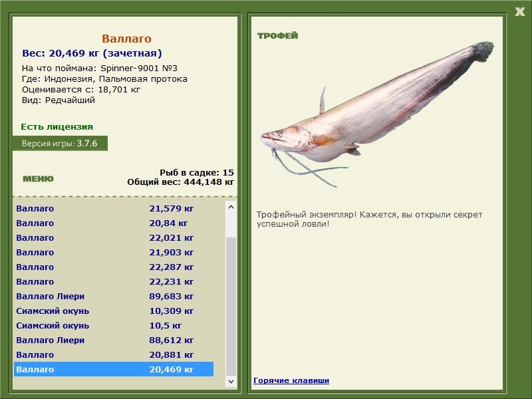Select Сиамский окунь 10,309 кг row
This screenshot has width=532, height=399.
[114, 311]
